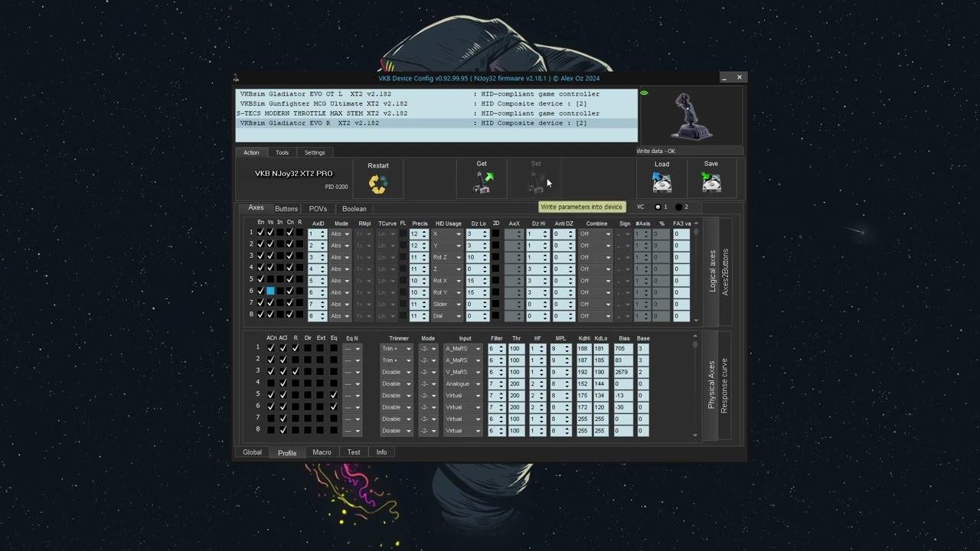Select S-TECS MODERN THROTTLE MAX STEM device

point(436,113)
